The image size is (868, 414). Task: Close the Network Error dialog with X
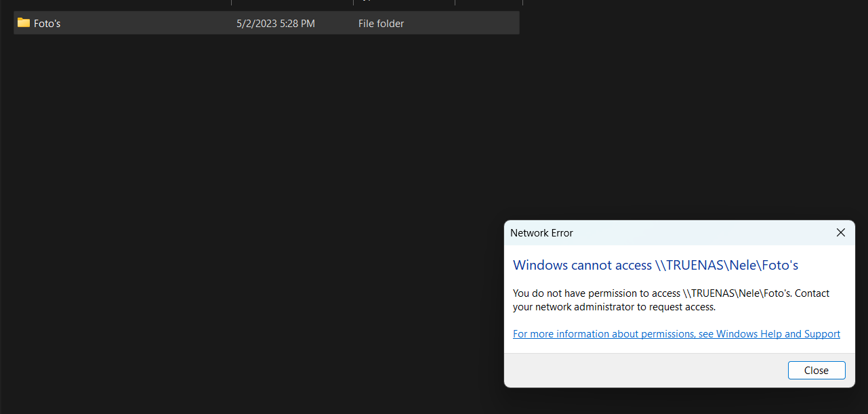(841, 232)
